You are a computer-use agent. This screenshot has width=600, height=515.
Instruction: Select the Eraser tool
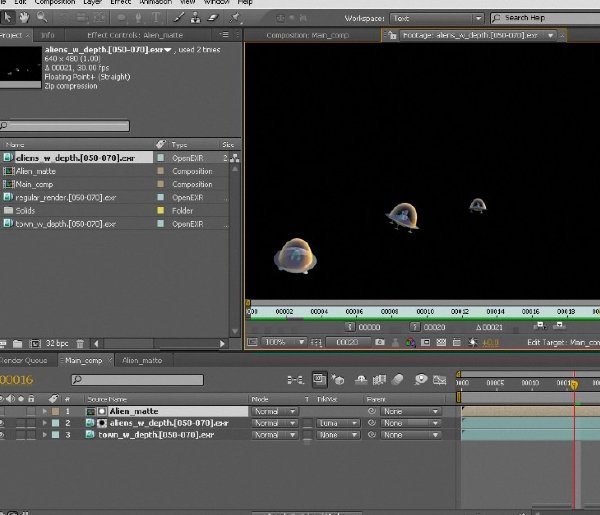213,18
